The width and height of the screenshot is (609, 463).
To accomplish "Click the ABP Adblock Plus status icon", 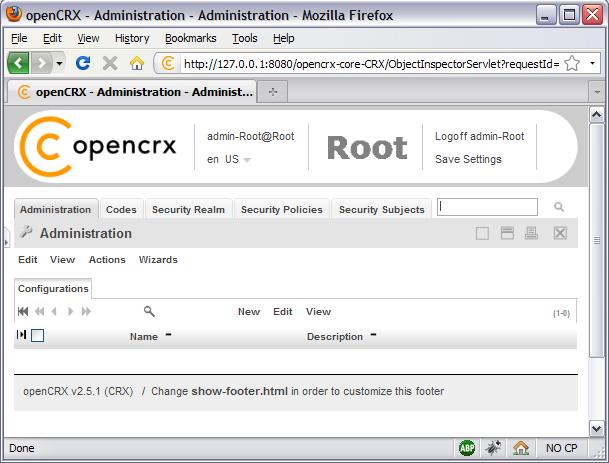I will 467,448.
